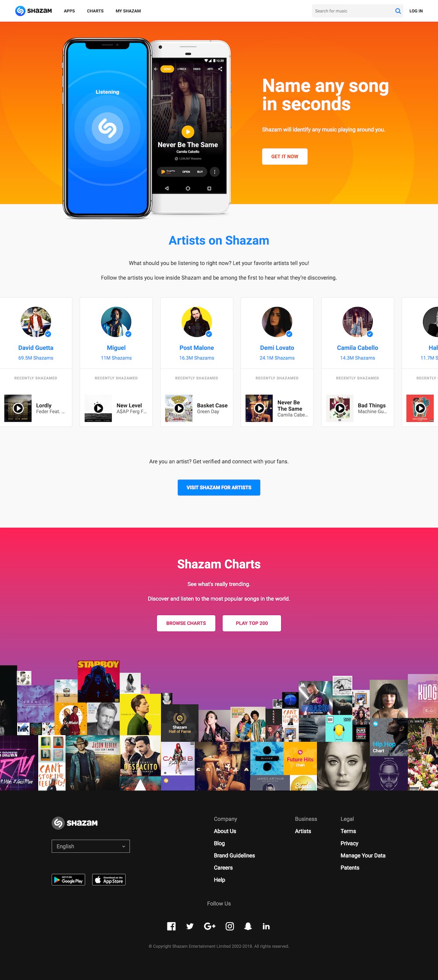Open the Patents legal link
The height and width of the screenshot is (980, 438).
(x=350, y=868)
